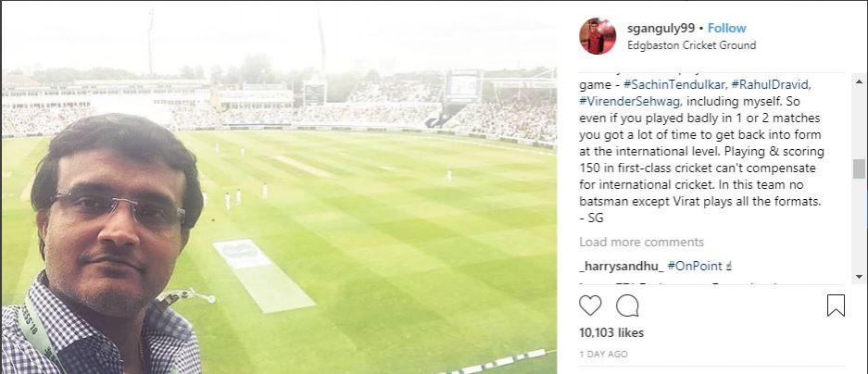Click the man's face in the selfie photo
868x374 pixels.
coord(107,222)
